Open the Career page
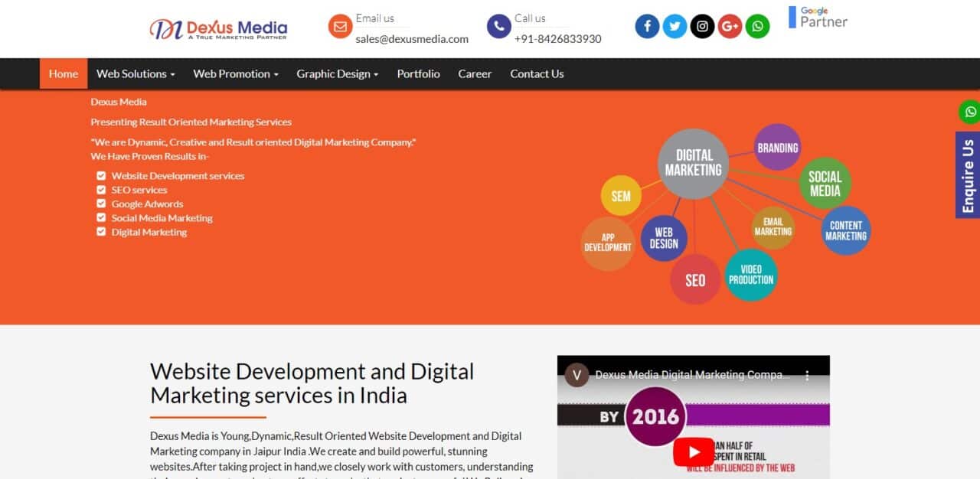 click(475, 73)
